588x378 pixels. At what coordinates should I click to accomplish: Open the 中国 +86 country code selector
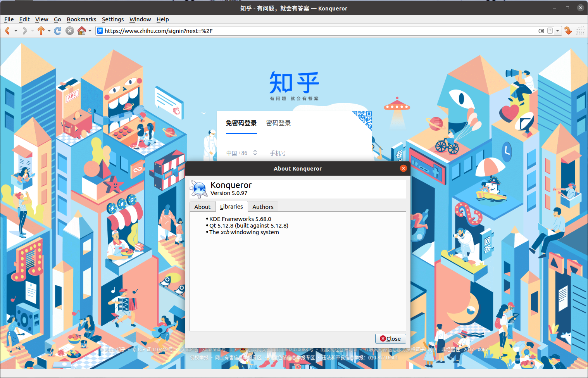(242, 153)
